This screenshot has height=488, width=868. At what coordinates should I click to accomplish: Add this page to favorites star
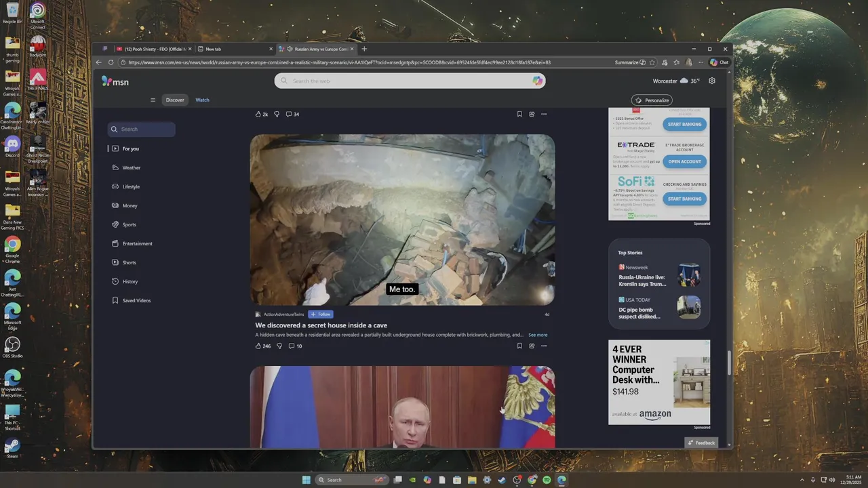(652, 62)
